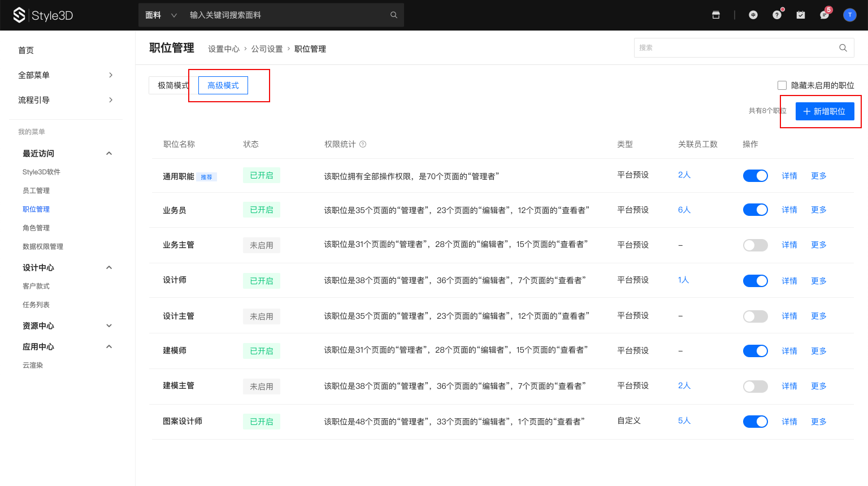Screen dimensions: 868x486
Task: Disable the 通用职能 position toggle
Action: [x=755, y=176]
